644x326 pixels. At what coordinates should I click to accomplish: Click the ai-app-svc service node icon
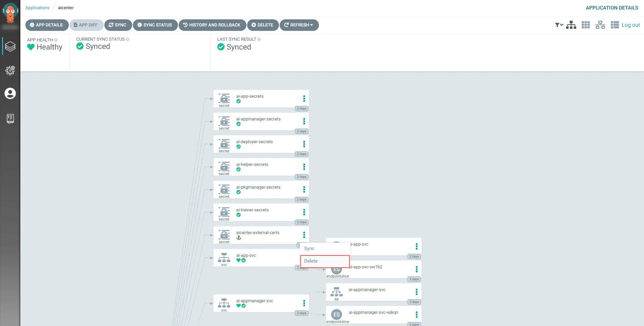[224, 257]
